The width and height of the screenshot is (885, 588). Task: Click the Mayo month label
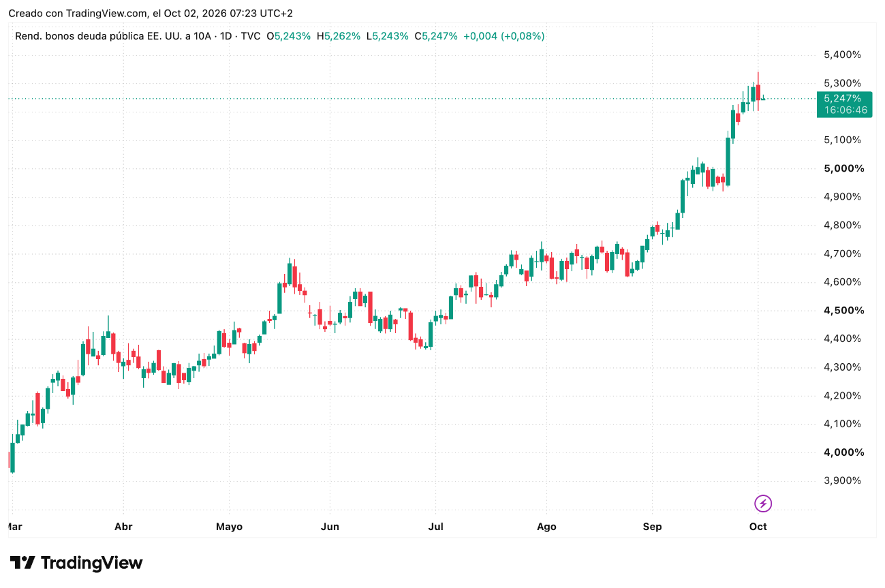pyautogui.click(x=229, y=527)
